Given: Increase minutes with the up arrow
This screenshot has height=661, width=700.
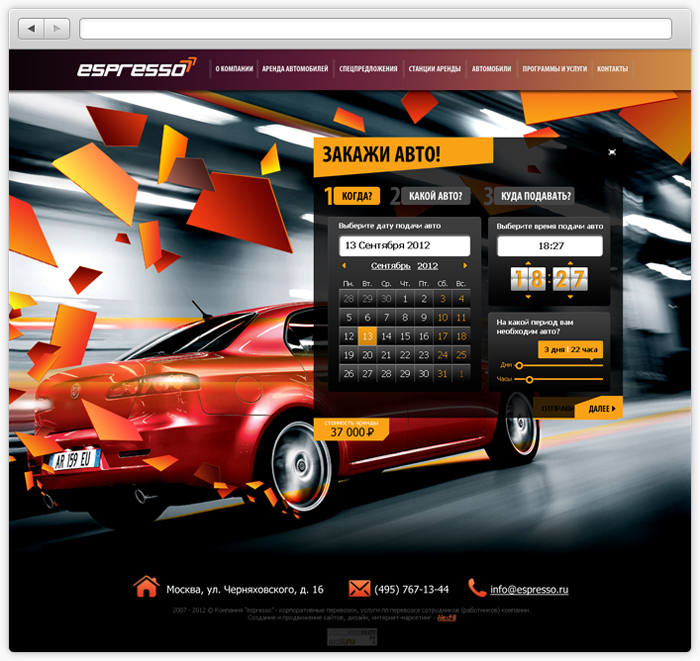Looking at the screenshot, I should point(570,263).
